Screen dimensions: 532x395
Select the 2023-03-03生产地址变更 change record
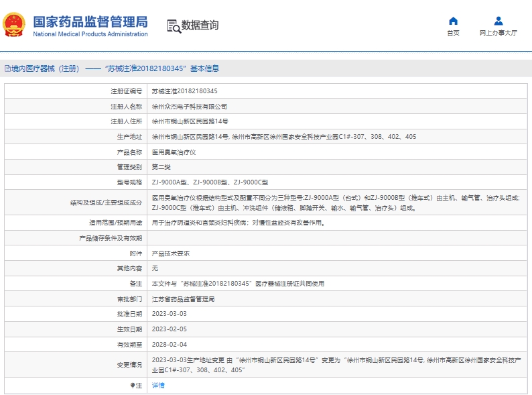pos(336,365)
